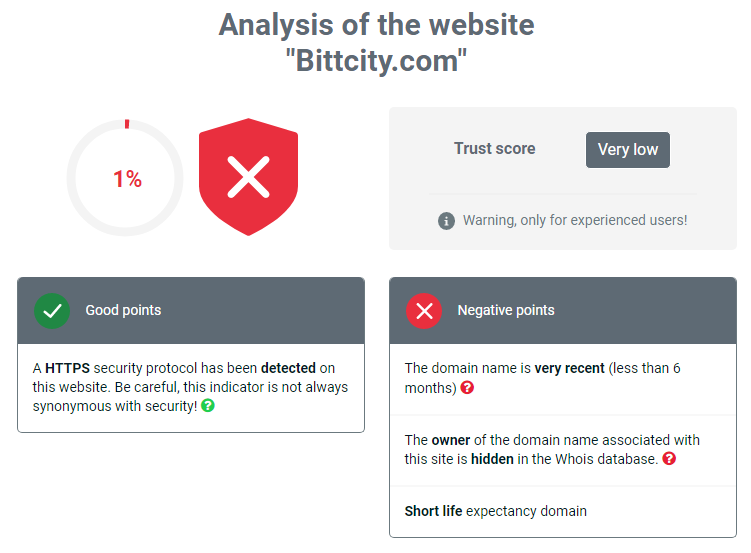751x553 pixels.
Task: Click the info icon beside the warning text
Action: [446, 221]
